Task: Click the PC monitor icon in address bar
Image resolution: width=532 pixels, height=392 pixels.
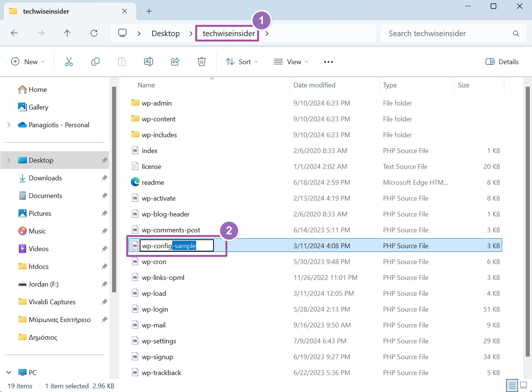Action: (122, 33)
